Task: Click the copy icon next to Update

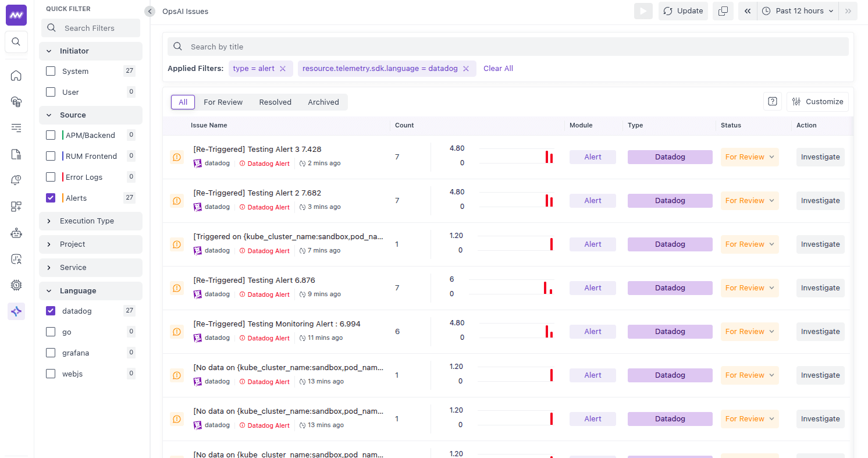Action: pos(723,11)
